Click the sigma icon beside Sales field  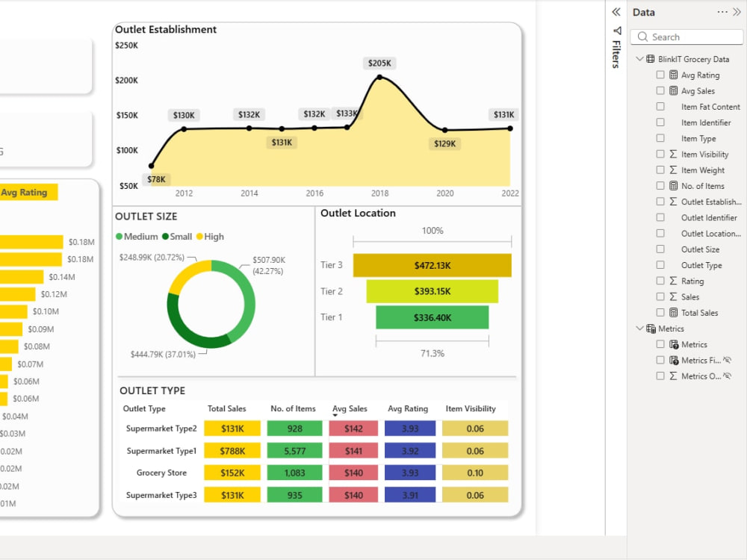pos(673,296)
